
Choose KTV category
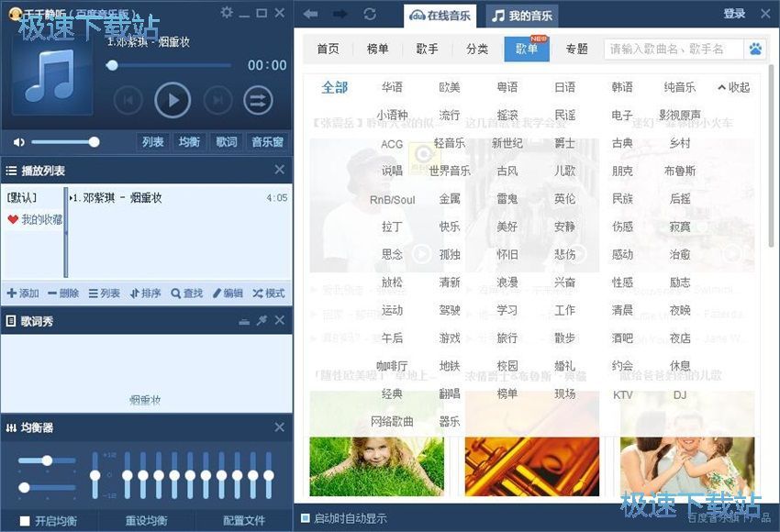[622, 394]
